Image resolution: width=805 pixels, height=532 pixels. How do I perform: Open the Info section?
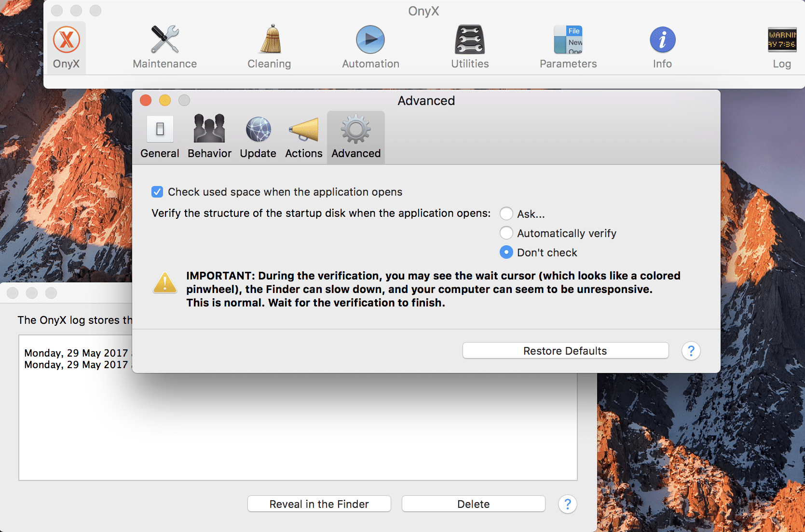(662, 46)
